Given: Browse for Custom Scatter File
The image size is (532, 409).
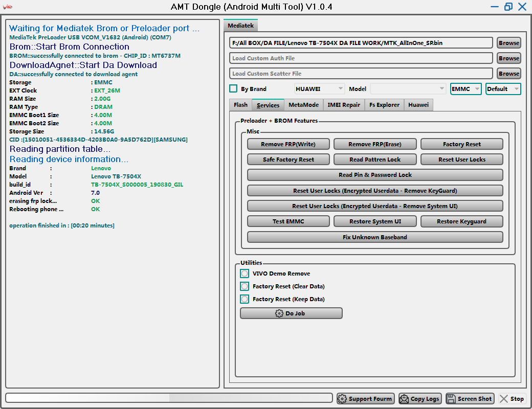Looking at the screenshot, I should pos(508,73).
